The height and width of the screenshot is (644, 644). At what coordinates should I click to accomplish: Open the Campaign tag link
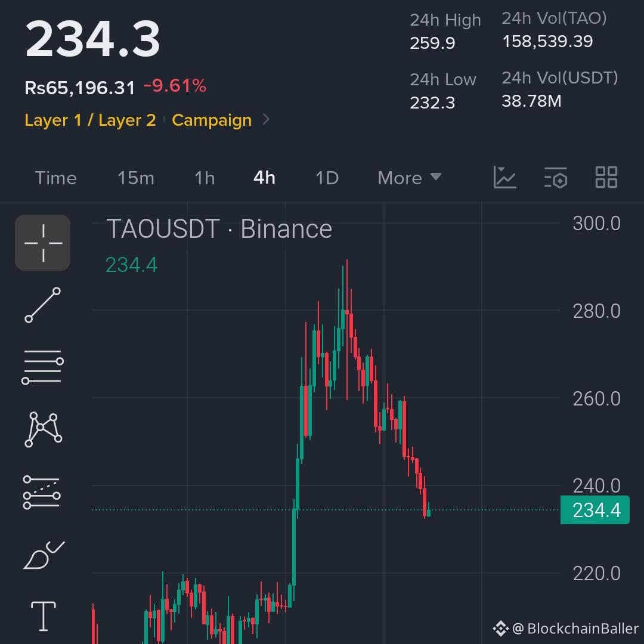[212, 120]
